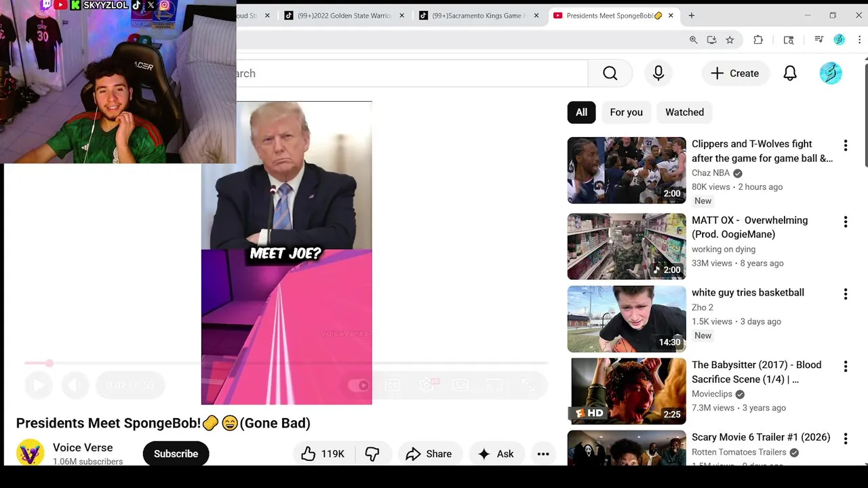Click the Share button
Viewport: 868px width, 488px height.
coord(429,454)
